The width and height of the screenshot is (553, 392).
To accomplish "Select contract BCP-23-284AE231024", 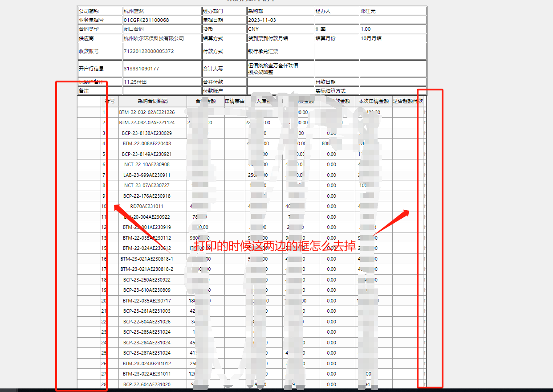I will 147,343.
